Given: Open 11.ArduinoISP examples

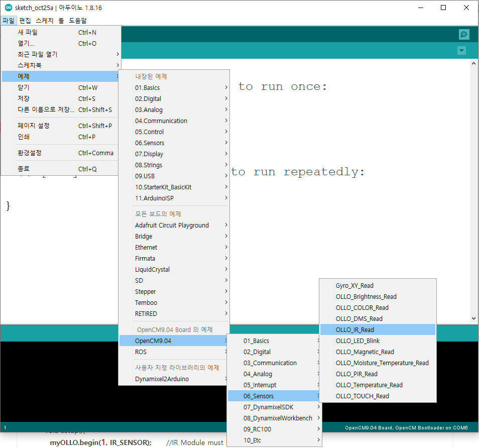Looking at the screenshot, I should click(174, 198).
